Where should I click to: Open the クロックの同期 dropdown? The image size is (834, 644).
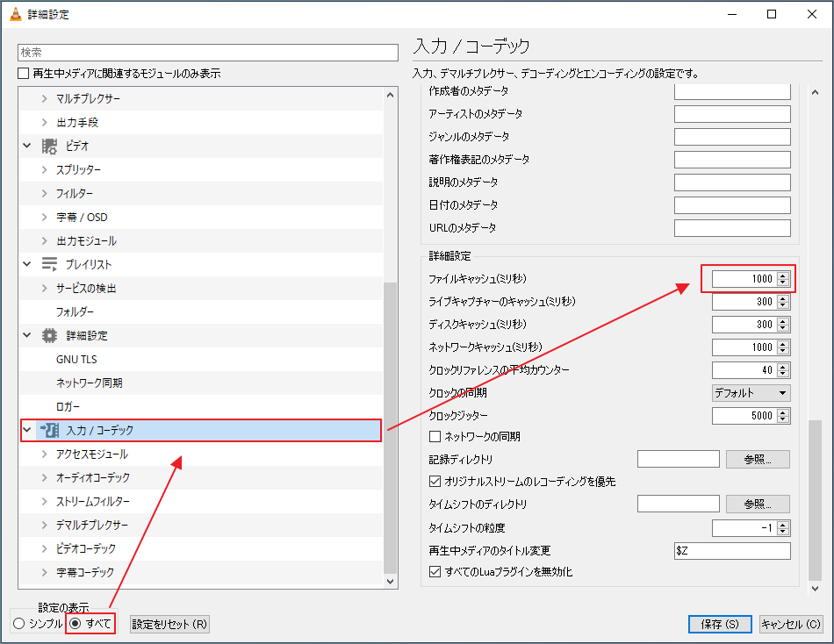click(751, 393)
